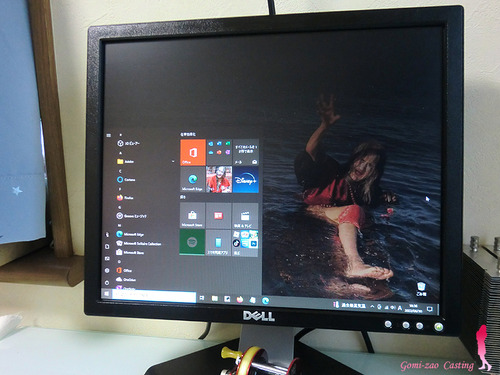Launch Firefox from the taskbar
The width and height of the screenshot is (500, 375).
[240, 299]
